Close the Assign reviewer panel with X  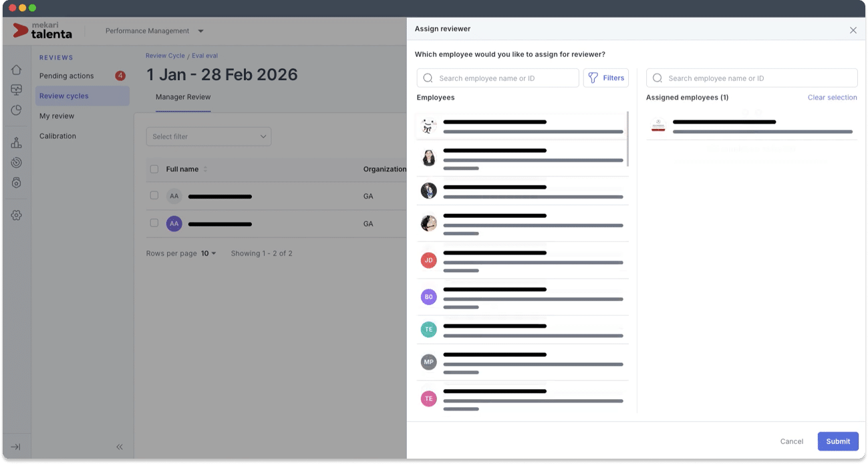853,30
